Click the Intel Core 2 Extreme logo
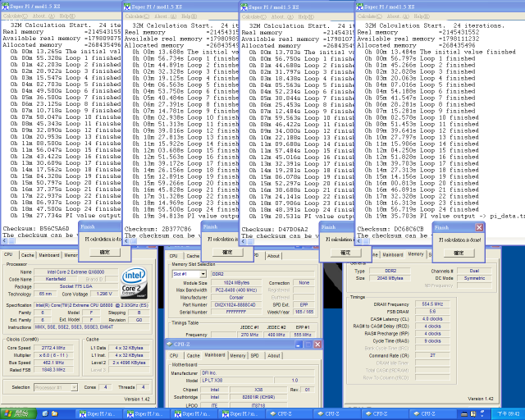The image size is (525, 420). coord(134,283)
